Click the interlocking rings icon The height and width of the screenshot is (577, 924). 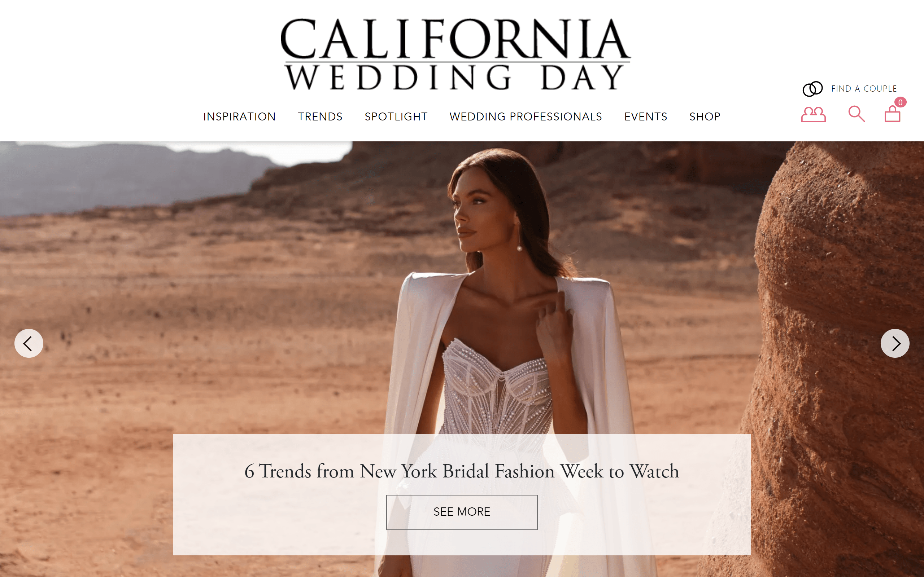click(x=812, y=89)
